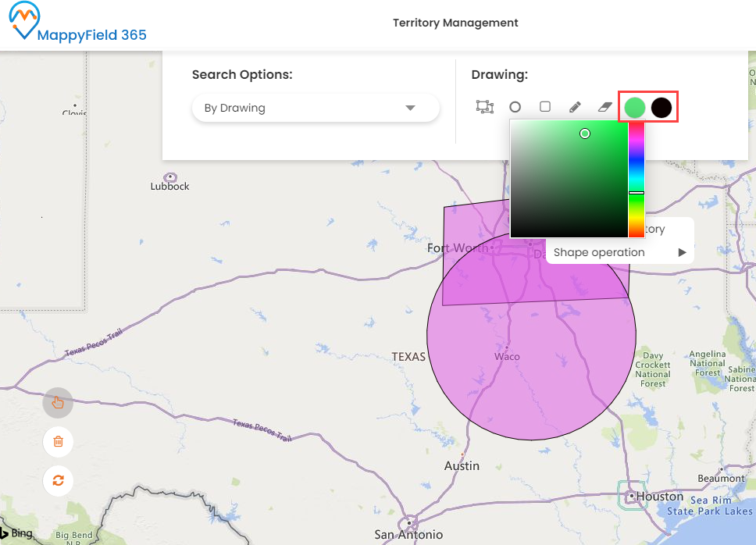Click the Austin label on the map

click(x=462, y=466)
